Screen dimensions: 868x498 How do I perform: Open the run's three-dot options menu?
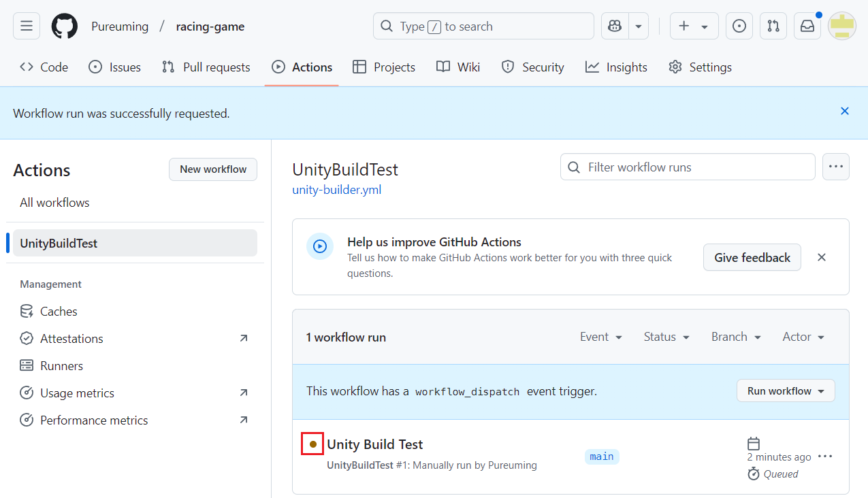pos(825,456)
